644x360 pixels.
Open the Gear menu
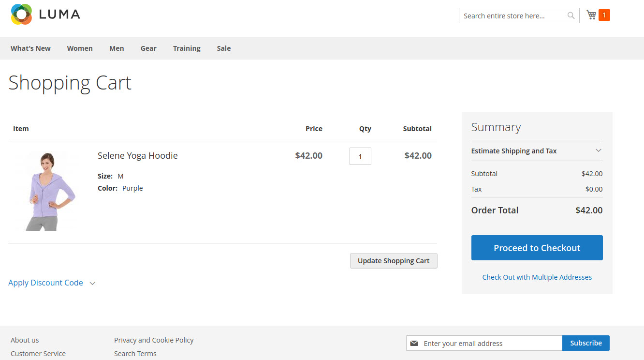tap(148, 48)
